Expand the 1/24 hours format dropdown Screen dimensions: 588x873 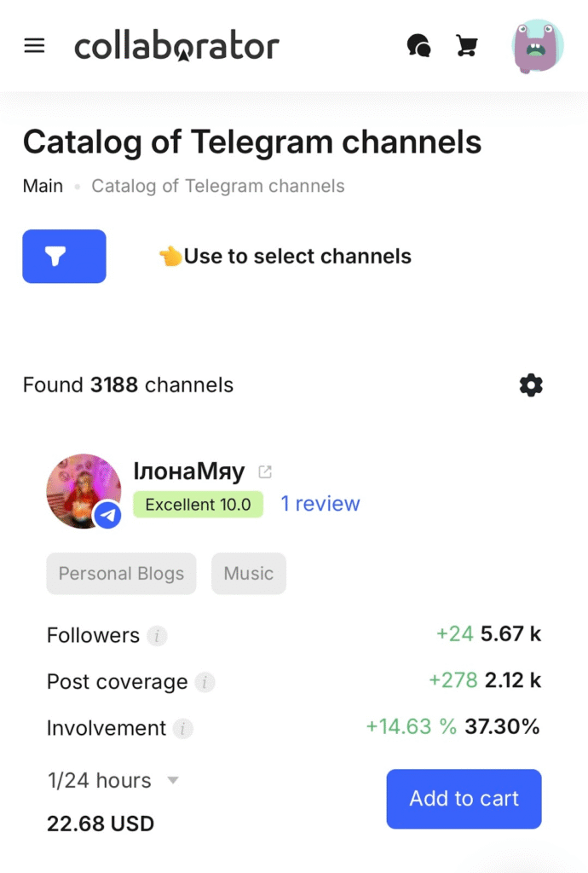point(172,780)
